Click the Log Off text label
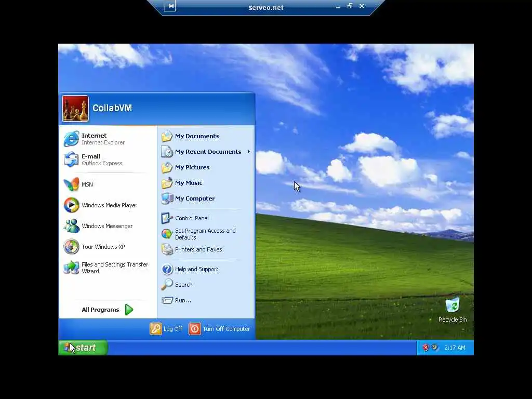The width and height of the screenshot is (532, 399). 173,329
